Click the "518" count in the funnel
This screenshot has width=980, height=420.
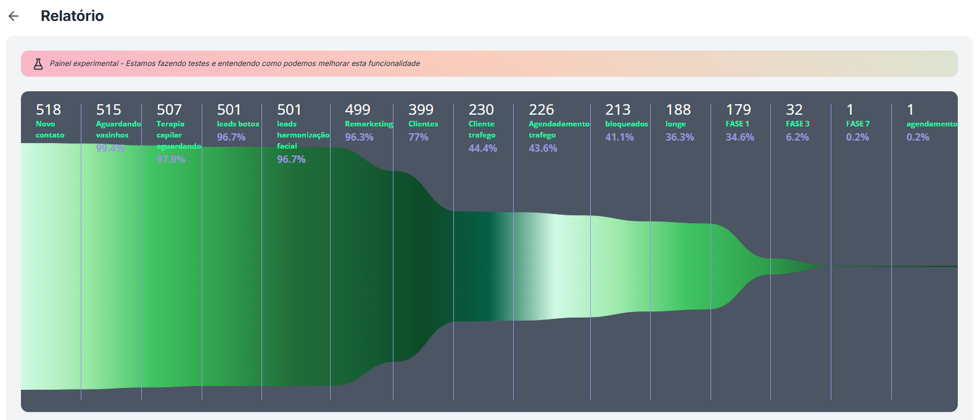click(x=48, y=110)
